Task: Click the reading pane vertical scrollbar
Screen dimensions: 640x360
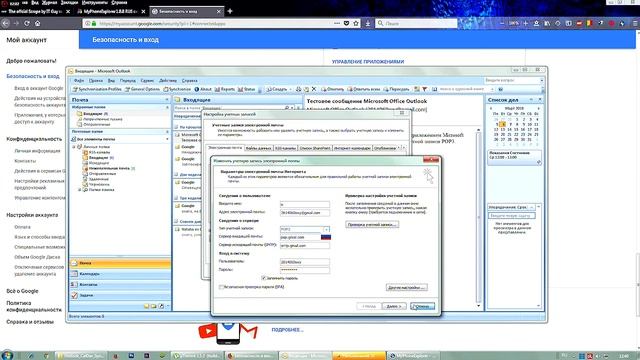Action: click(x=479, y=218)
